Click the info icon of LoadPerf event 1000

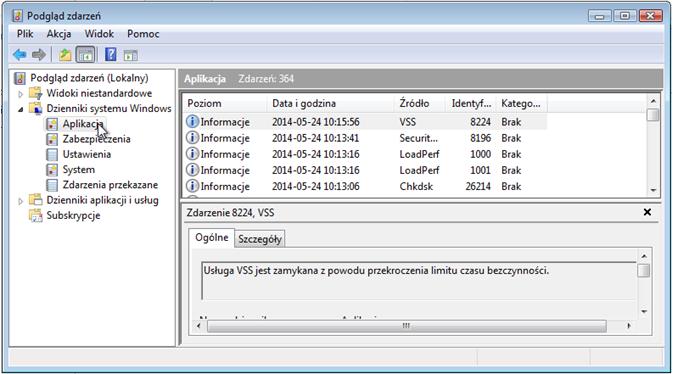point(192,154)
